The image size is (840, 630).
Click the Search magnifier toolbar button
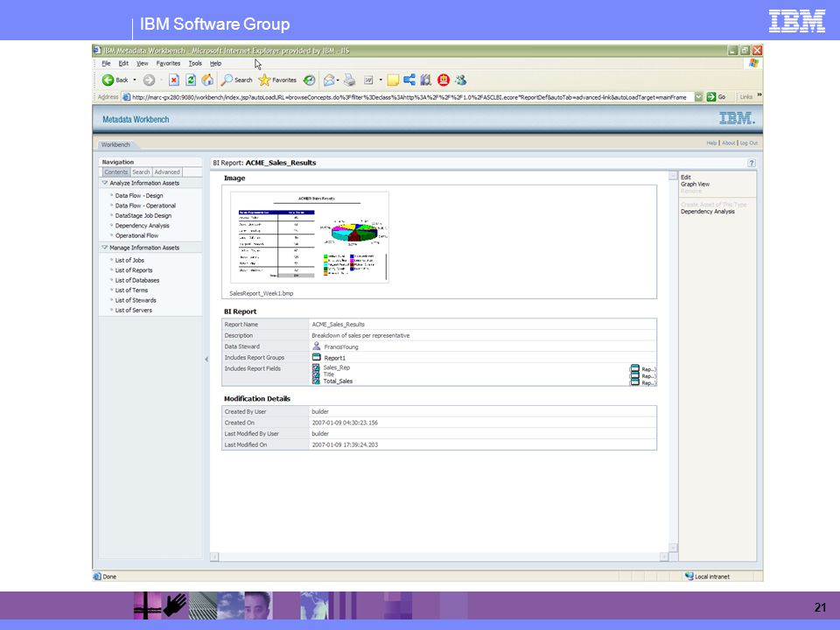236,80
